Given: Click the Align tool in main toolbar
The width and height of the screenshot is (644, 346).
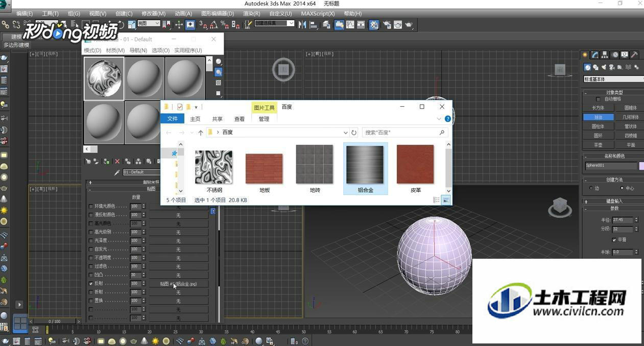Looking at the screenshot, I should [313, 24].
